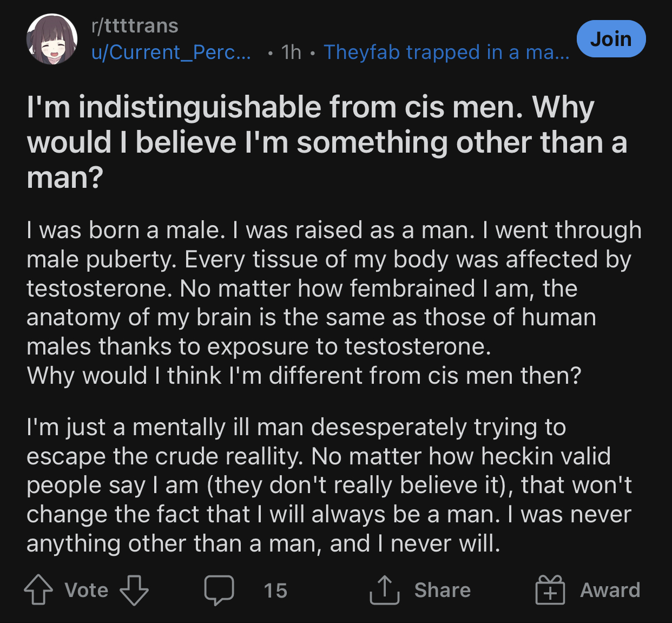Open comments via the speech bubble icon
This screenshot has width=672, height=623.
coord(219,590)
